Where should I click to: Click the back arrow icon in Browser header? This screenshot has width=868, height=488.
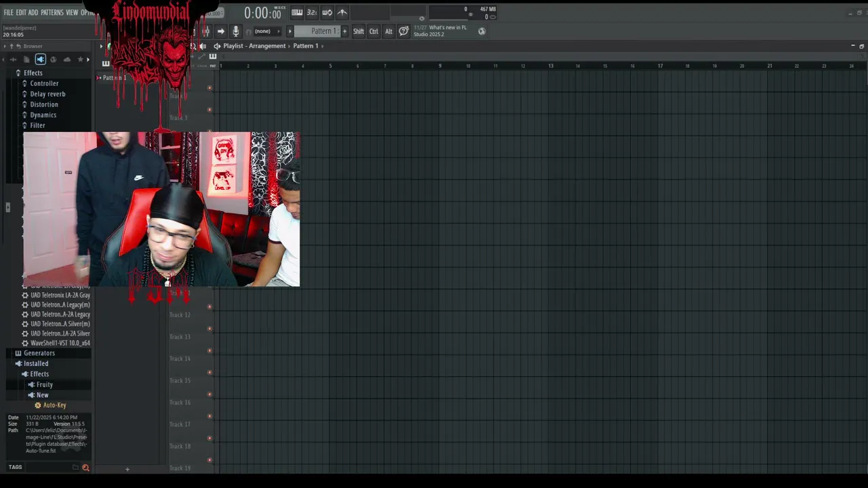(x=18, y=46)
